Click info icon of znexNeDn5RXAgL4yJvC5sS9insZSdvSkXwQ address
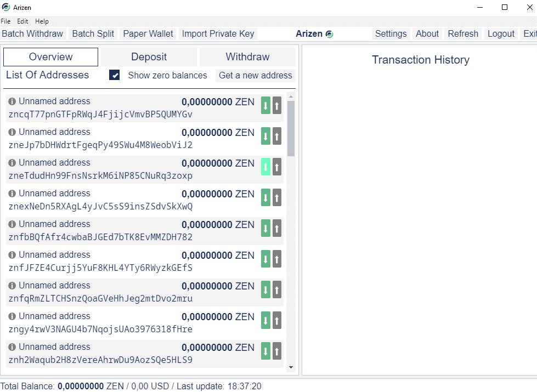 tap(12, 194)
